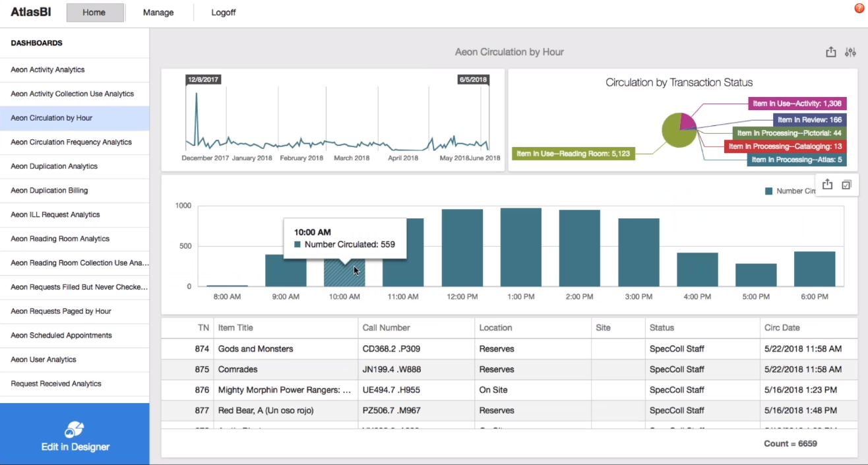The image size is (868, 465).
Task: Open the Aeon Reading Room Collection Use item
Action: 75,263
